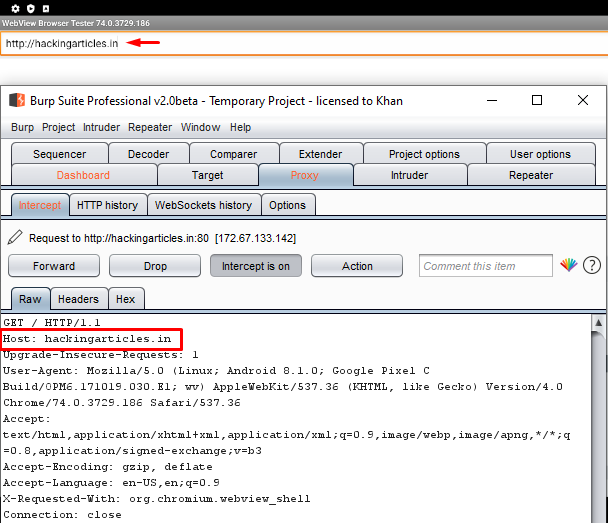
Task: Open the Help menu
Action: point(240,127)
